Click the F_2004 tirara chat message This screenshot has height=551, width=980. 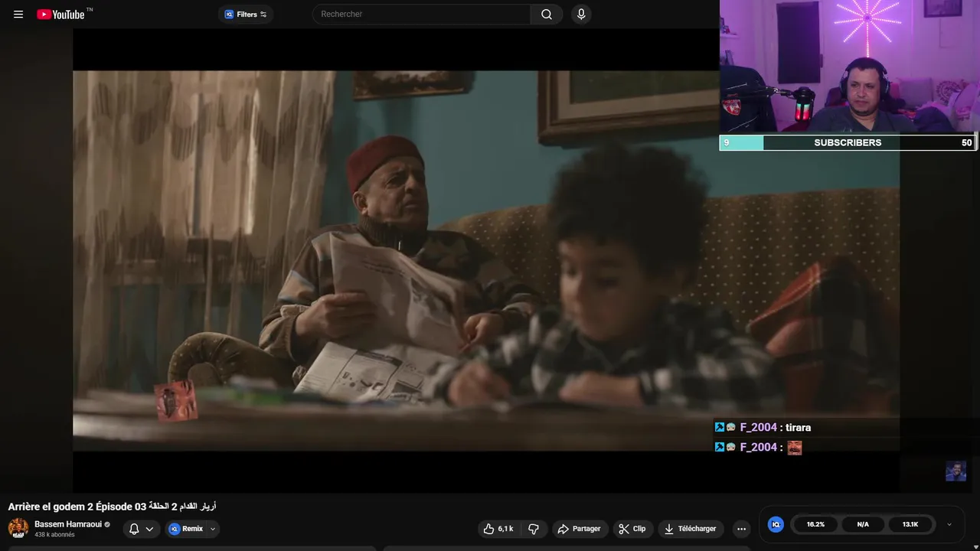pyautogui.click(x=763, y=427)
